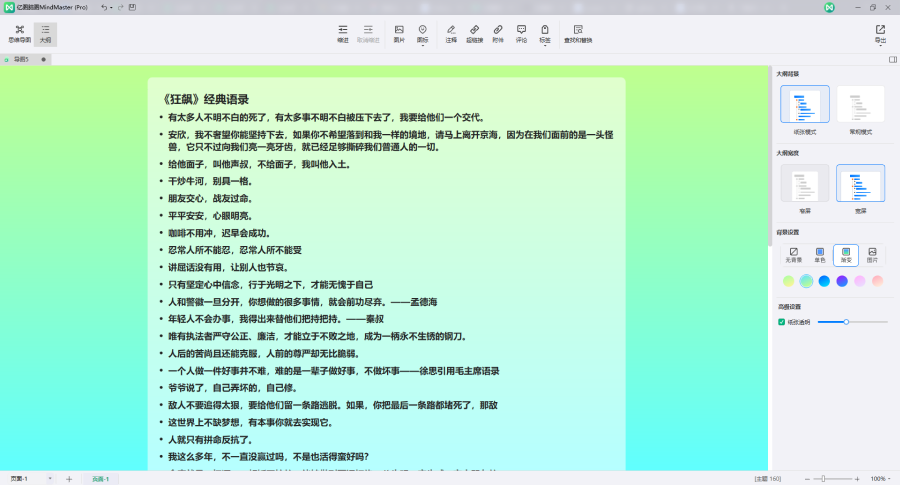The image size is (900, 485).
Task: Pick the blue gradient color swatch
Action: coord(824,281)
